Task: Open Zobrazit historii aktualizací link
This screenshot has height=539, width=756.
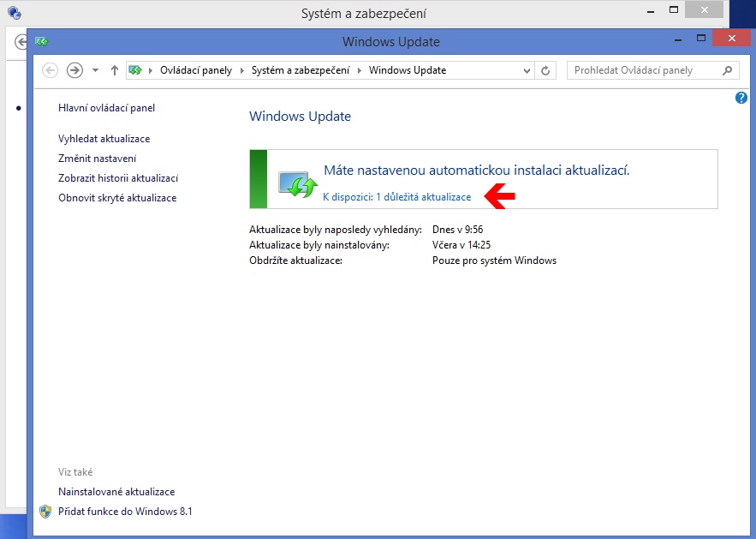Action: [x=117, y=178]
